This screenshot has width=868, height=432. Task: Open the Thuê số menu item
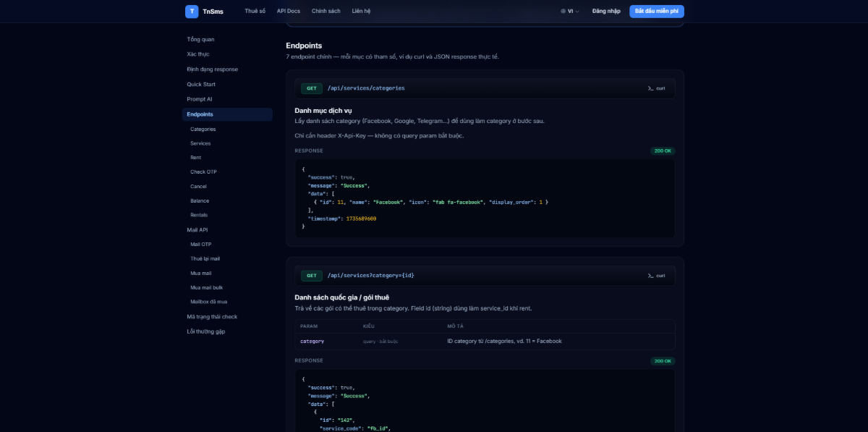[255, 11]
